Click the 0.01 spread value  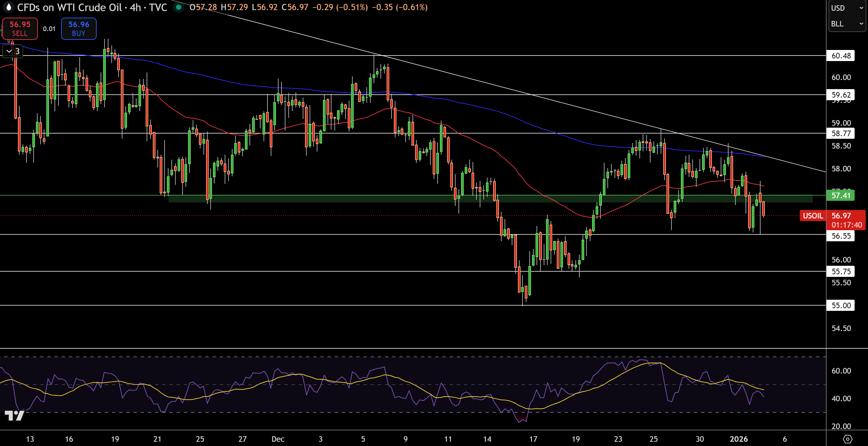(49, 29)
